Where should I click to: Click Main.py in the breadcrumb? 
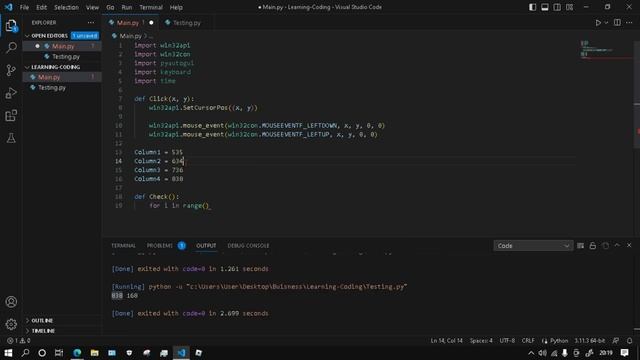click(x=130, y=36)
